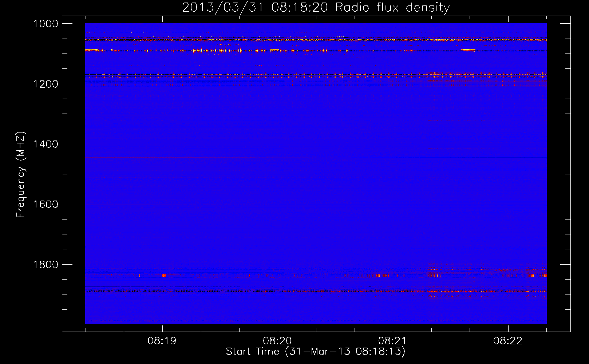Click the 1000 frequency tick label
Viewport: 589px width, 364px height.
(46, 24)
